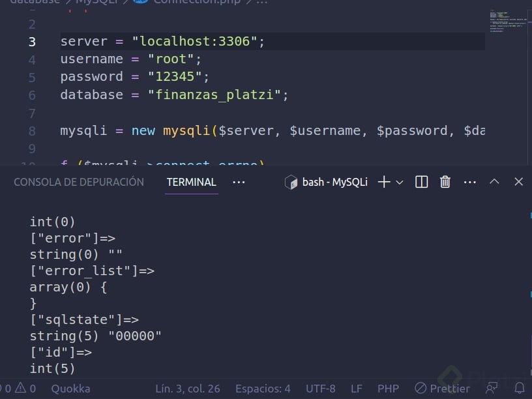Switch to CONSOLA DE DEPURACIÓN tab

[79, 182]
